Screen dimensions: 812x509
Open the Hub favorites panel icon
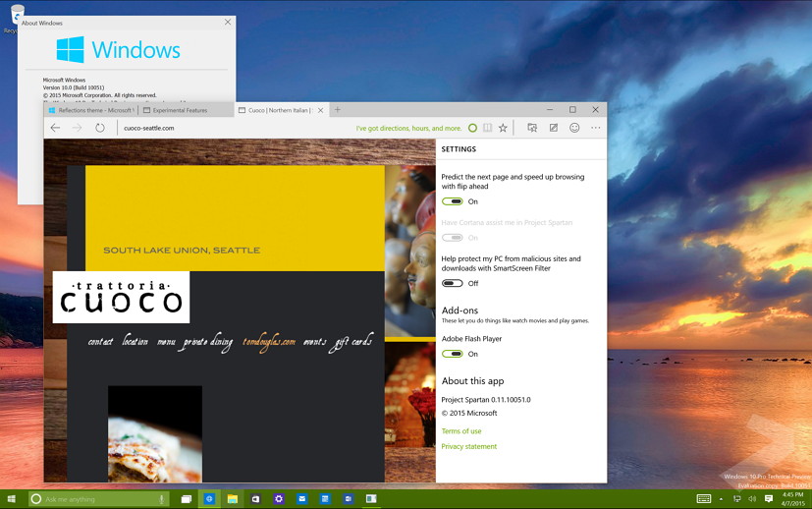click(532, 128)
